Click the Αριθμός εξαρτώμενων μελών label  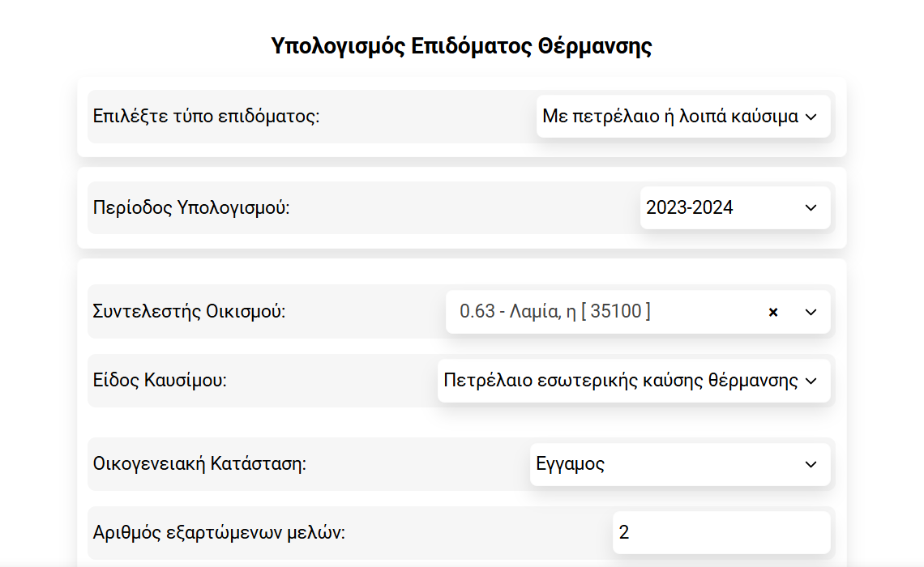[x=220, y=533]
